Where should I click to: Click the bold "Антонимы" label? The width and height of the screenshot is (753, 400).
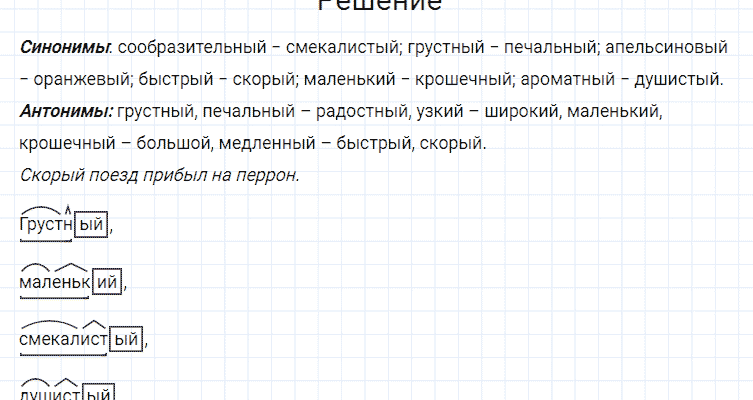(x=65, y=111)
